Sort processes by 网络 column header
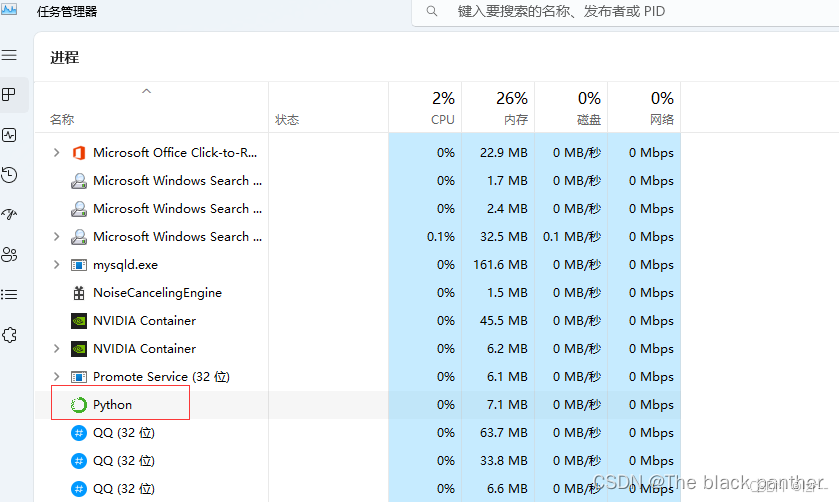 coord(662,119)
